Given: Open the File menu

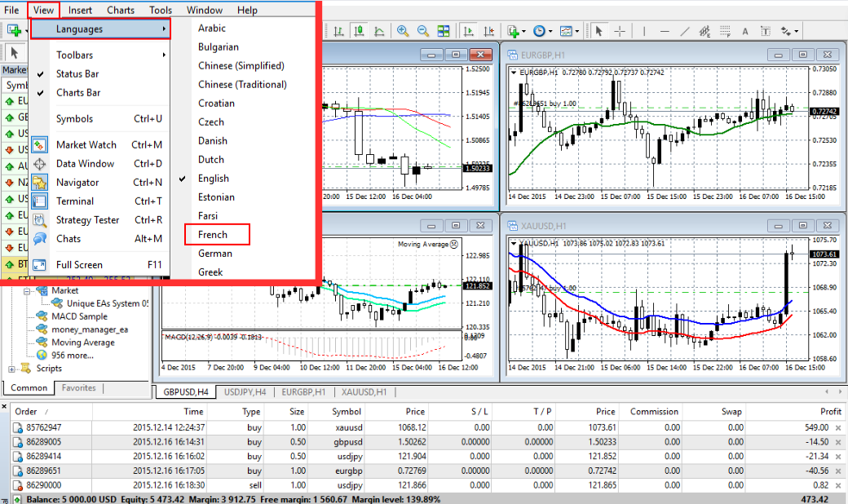Looking at the screenshot, I should click(x=11, y=11).
